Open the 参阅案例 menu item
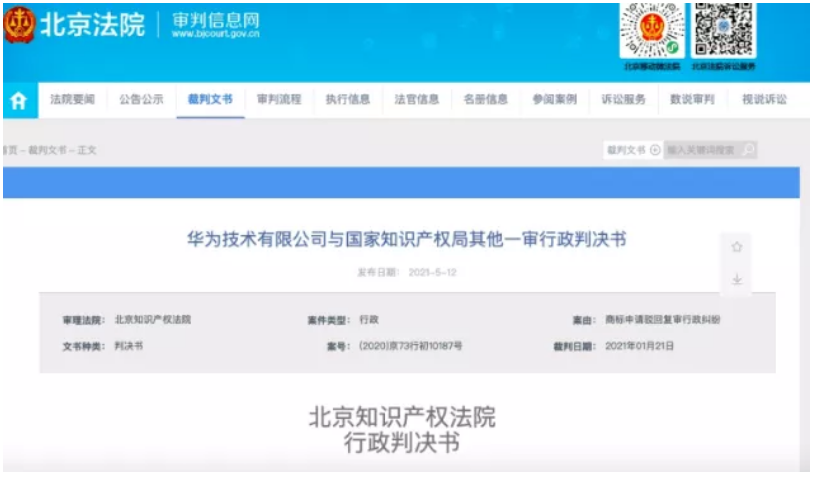This screenshot has height=477, width=814. tap(554, 99)
